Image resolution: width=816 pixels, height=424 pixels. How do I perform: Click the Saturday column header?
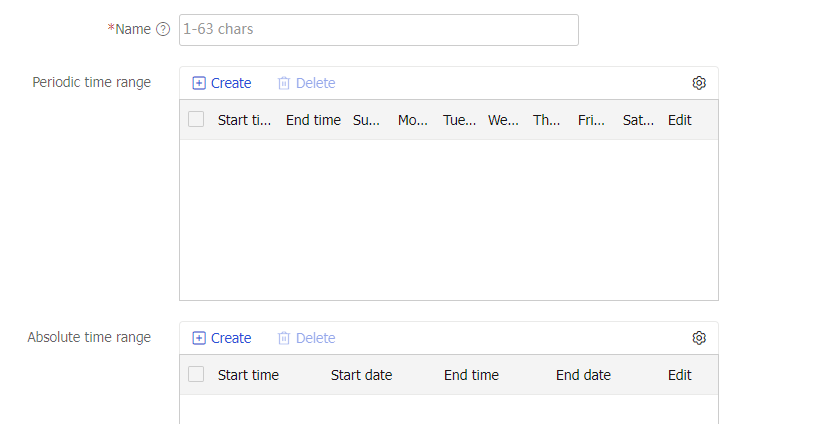pyautogui.click(x=638, y=120)
